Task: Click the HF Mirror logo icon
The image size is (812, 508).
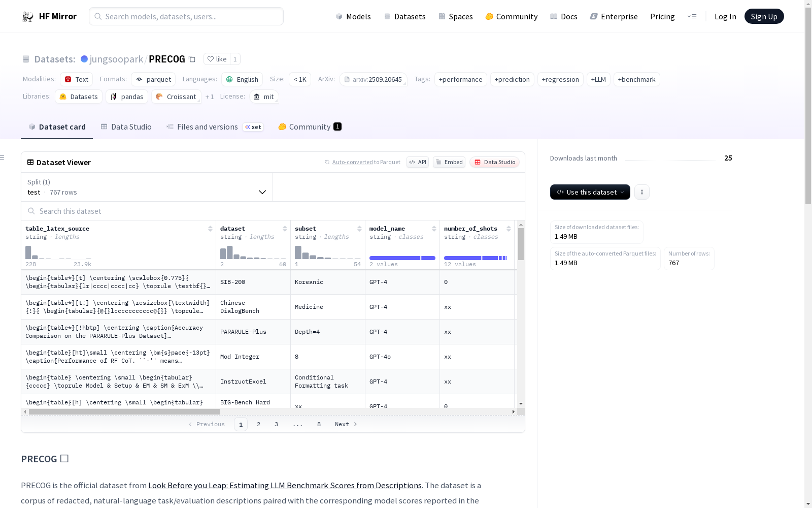Action: (28, 17)
